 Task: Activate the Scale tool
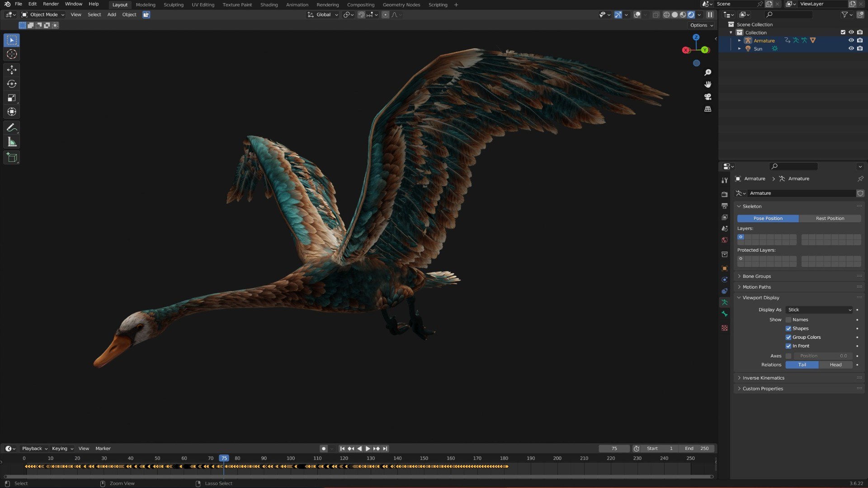(12, 98)
